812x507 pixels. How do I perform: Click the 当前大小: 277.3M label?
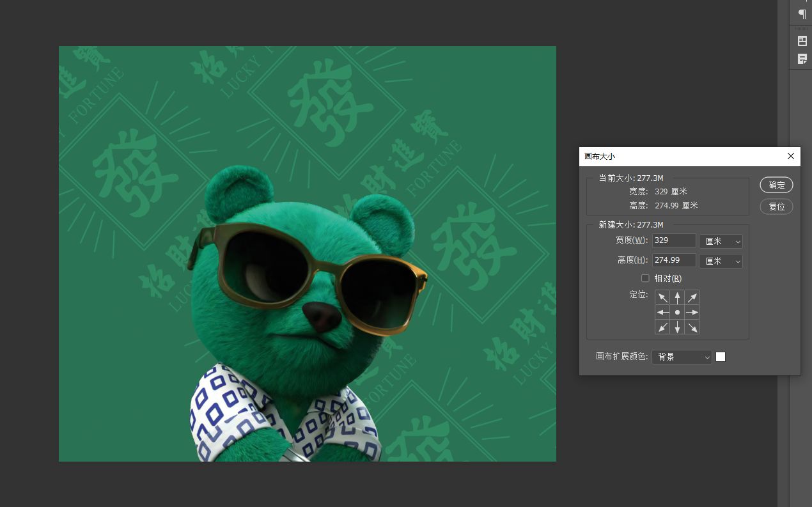[x=631, y=178]
